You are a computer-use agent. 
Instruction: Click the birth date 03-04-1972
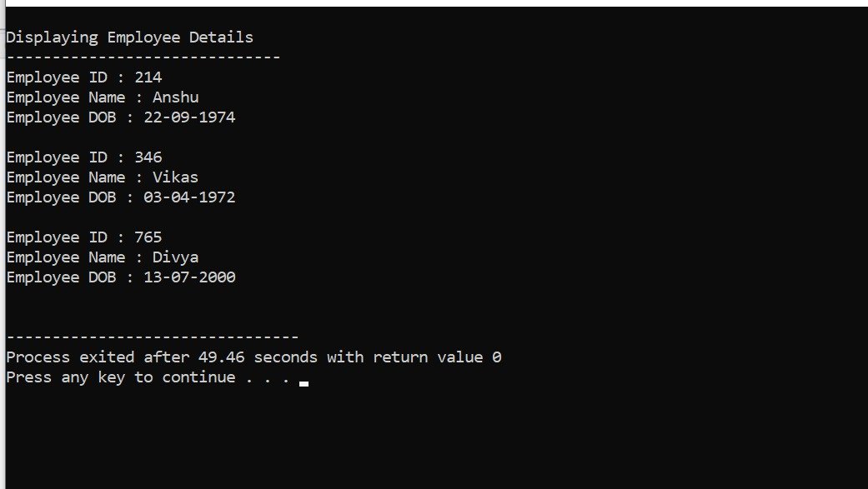(189, 197)
